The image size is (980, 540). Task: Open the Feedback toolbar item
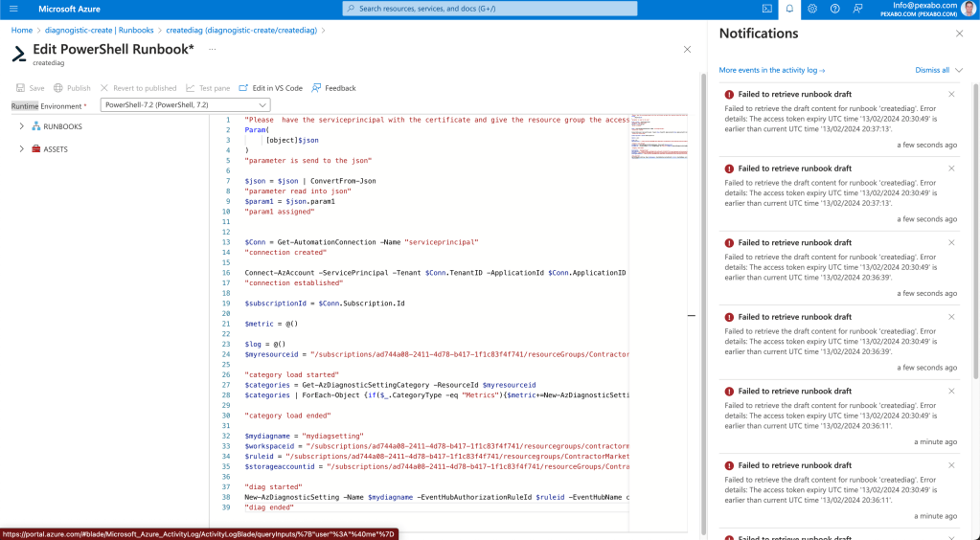click(x=333, y=88)
